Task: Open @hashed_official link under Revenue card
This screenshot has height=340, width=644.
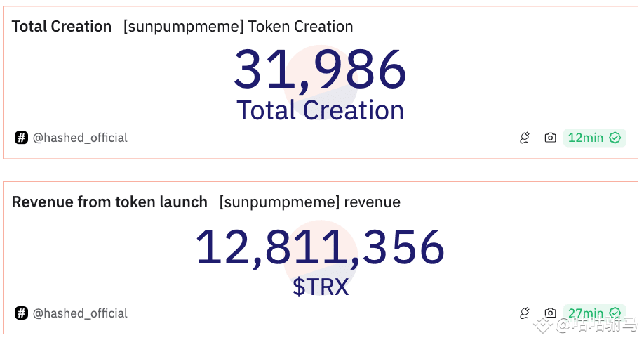Action: tap(80, 313)
